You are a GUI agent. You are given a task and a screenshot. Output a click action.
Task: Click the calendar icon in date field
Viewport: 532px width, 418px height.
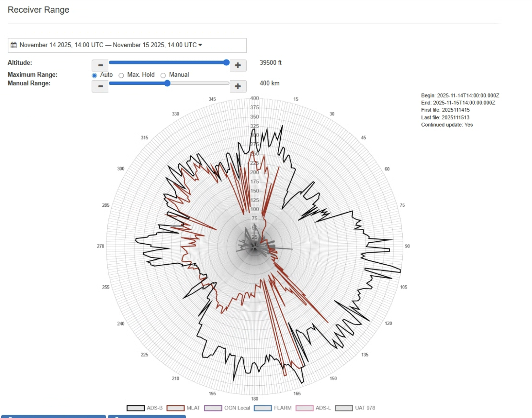click(x=13, y=45)
